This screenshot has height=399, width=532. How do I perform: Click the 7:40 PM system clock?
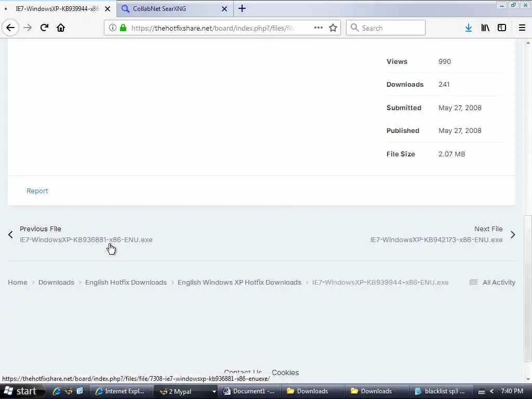point(512,391)
